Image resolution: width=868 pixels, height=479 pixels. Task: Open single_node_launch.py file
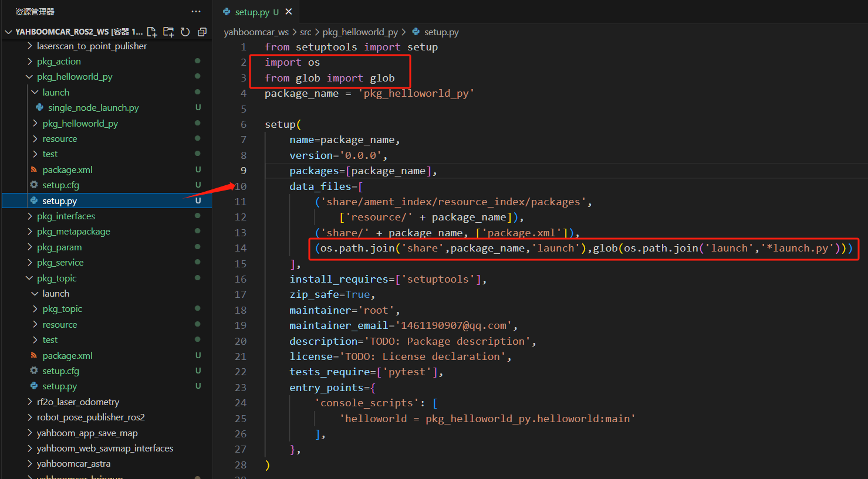93,108
